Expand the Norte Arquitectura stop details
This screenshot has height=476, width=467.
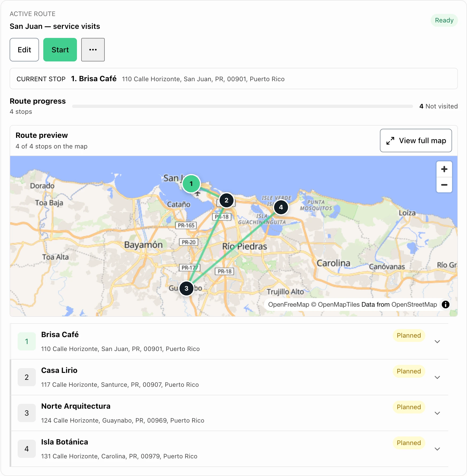point(437,413)
